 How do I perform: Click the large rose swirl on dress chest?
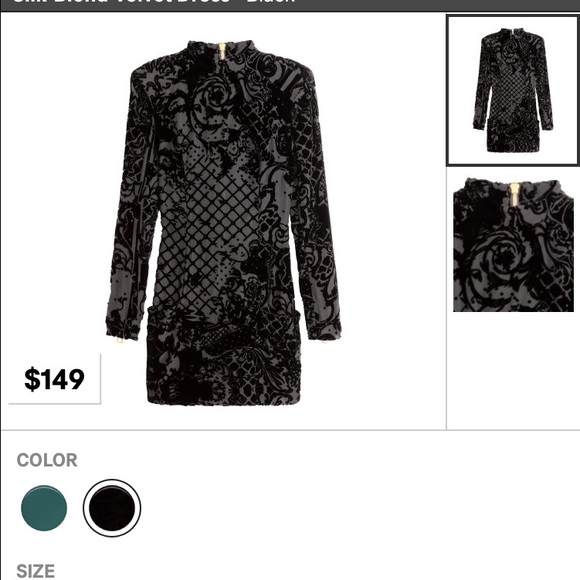coord(215,98)
